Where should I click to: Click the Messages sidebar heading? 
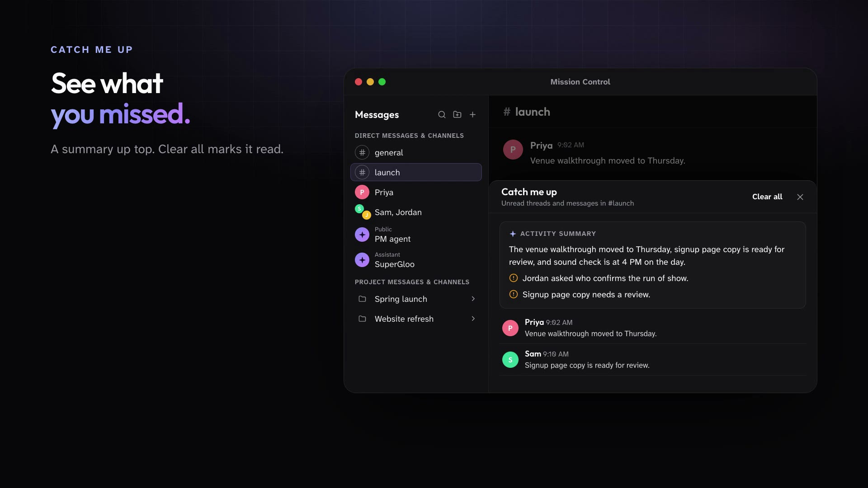click(377, 115)
